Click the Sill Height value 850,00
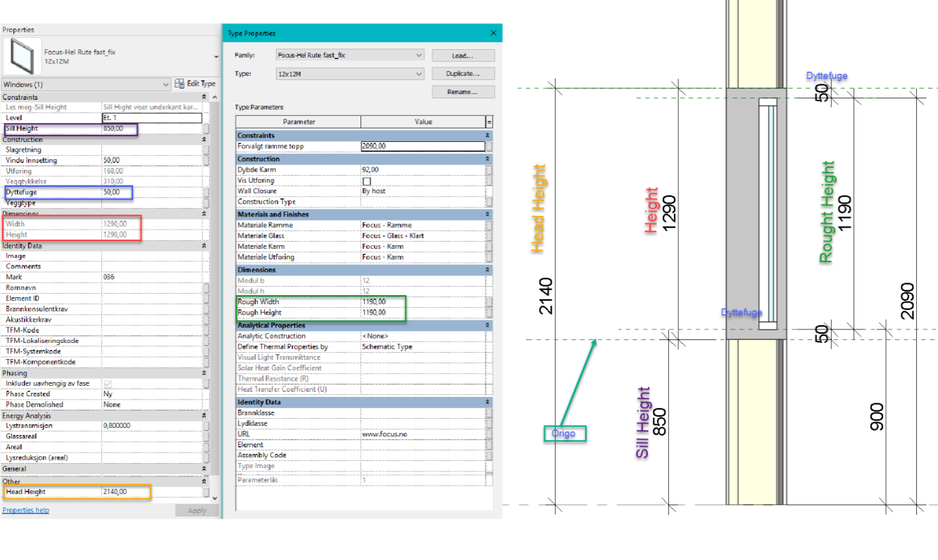The height and width of the screenshot is (560, 938). click(x=152, y=129)
